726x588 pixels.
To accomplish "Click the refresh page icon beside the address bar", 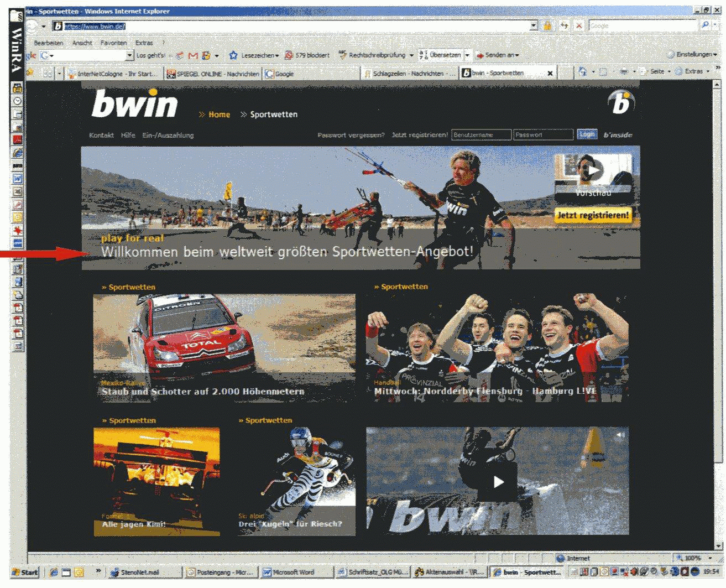I will pyautogui.click(x=564, y=25).
